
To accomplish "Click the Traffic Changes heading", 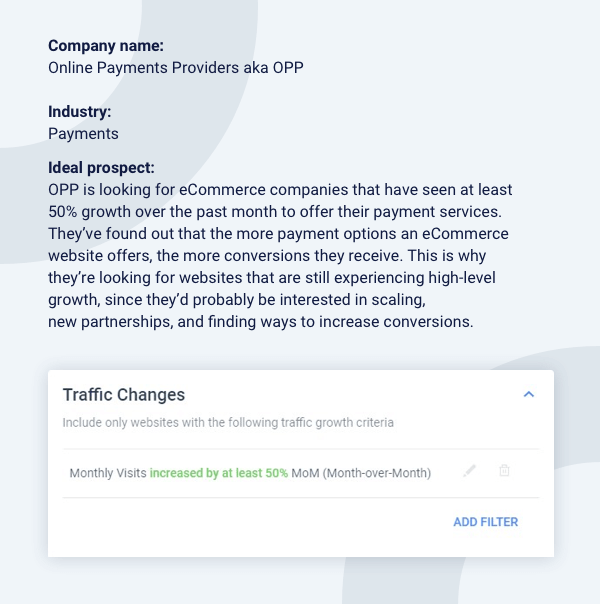I will point(124,395).
